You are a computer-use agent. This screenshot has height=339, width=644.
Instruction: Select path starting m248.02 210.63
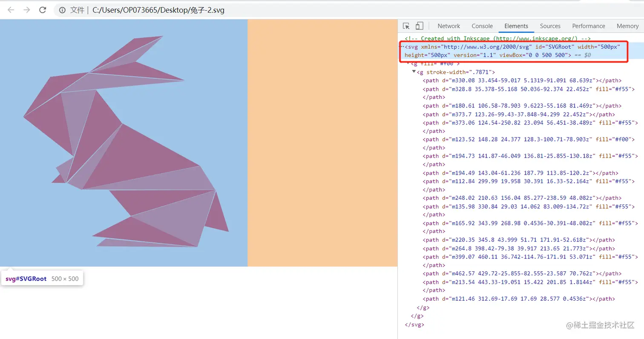pyautogui.click(x=522, y=198)
